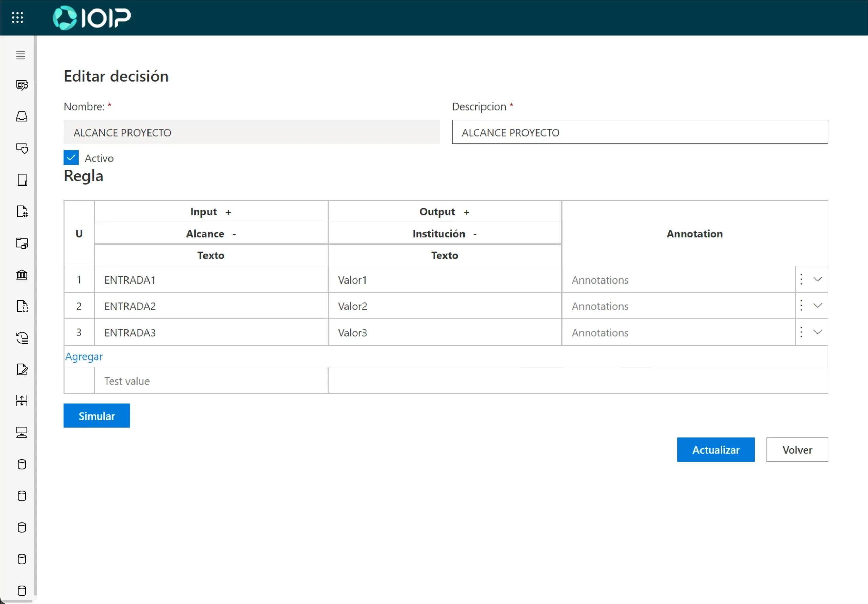The width and height of the screenshot is (868, 604).
Task: Open the app launcher grid icon
Action: [17, 17]
